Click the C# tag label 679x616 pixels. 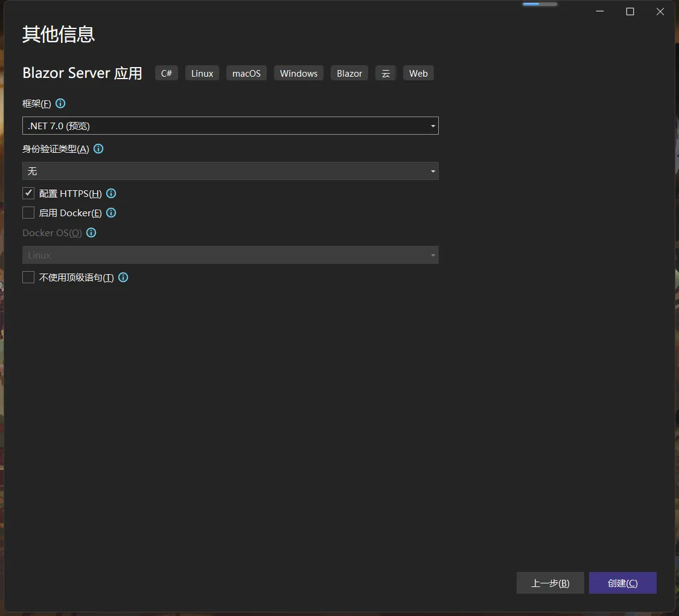pyautogui.click(x=167, y=73)
